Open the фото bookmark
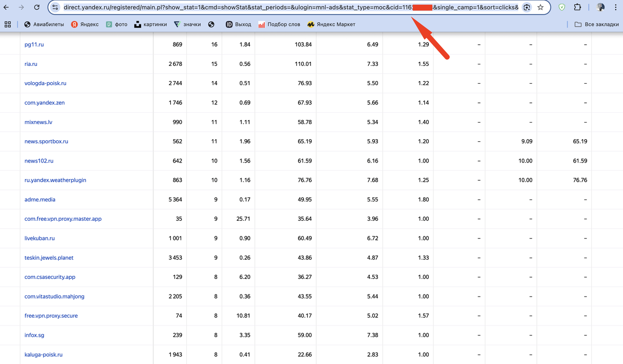 click(x=117, y=24)
